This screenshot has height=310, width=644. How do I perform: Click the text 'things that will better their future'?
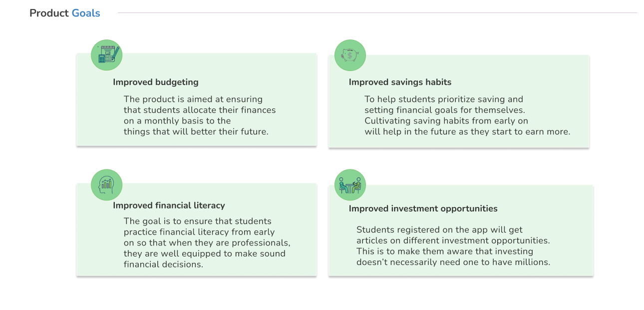[196, 132]
